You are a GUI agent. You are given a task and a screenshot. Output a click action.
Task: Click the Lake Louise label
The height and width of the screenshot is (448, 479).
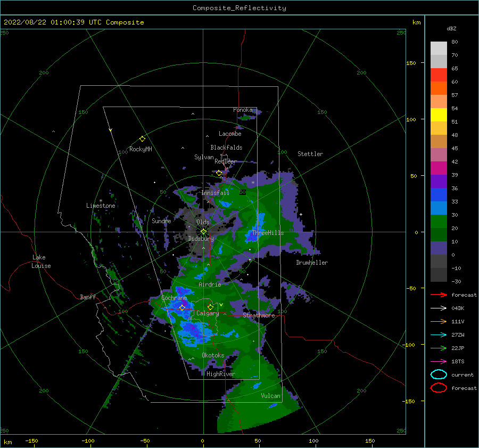click(x=42, y=262)
